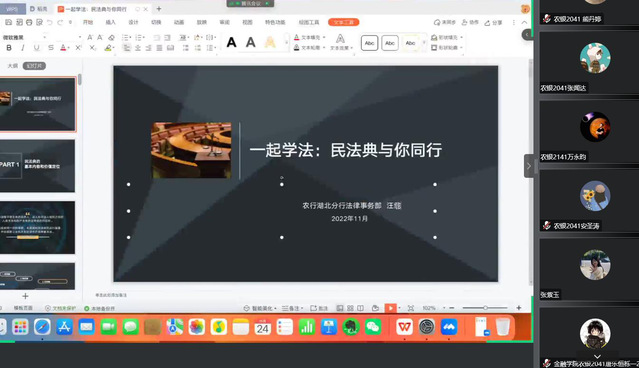Click the fit-slide-to-window icon
This screenshot has height=368, width=639.
click(x=411, y=308)
